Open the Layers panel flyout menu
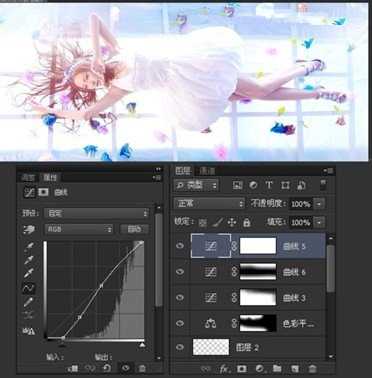 (329, 171)
